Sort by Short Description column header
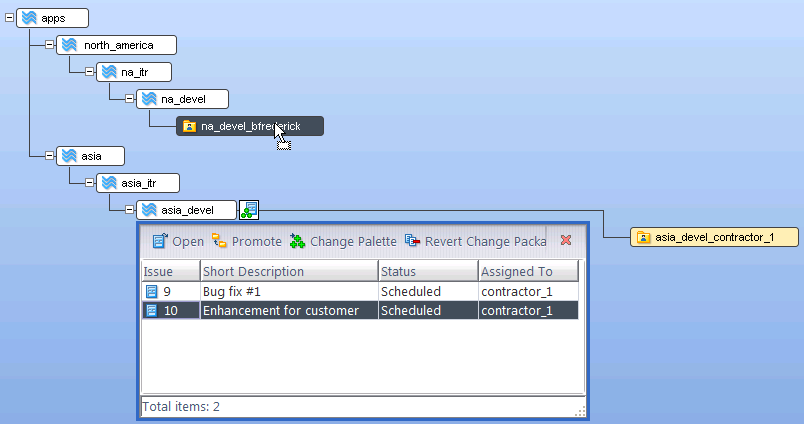Screen dimensions: 804x424 point(288,272)
